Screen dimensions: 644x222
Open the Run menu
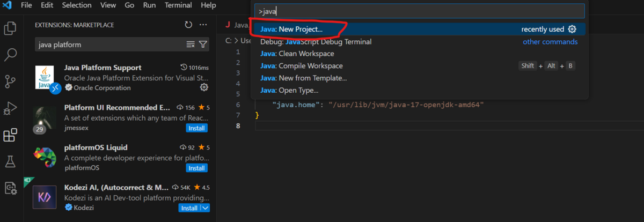pyautogui.click(x=149, y=5)
